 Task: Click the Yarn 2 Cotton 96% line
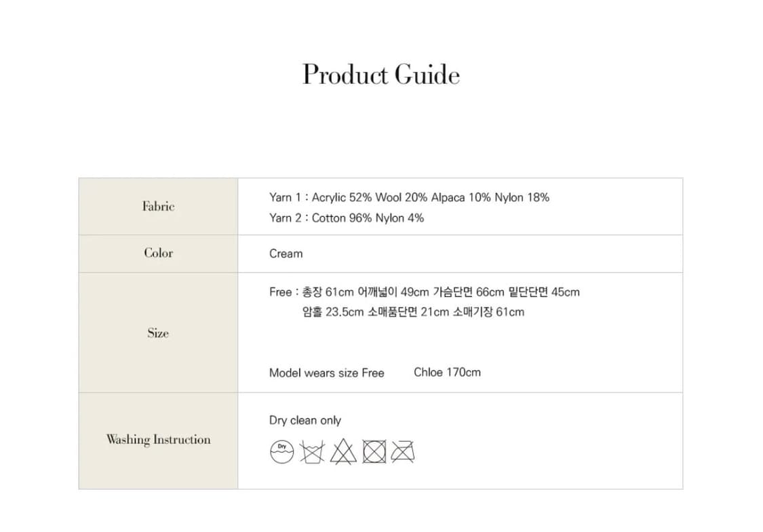[347, 218]
